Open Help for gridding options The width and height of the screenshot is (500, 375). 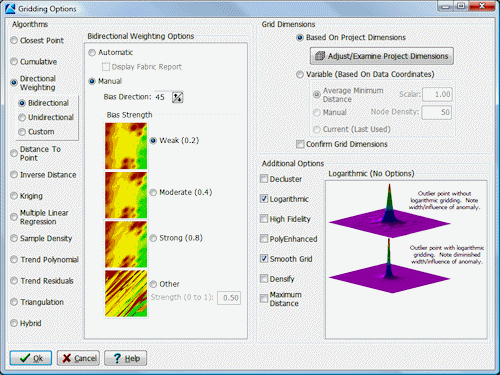pos(126,358)
